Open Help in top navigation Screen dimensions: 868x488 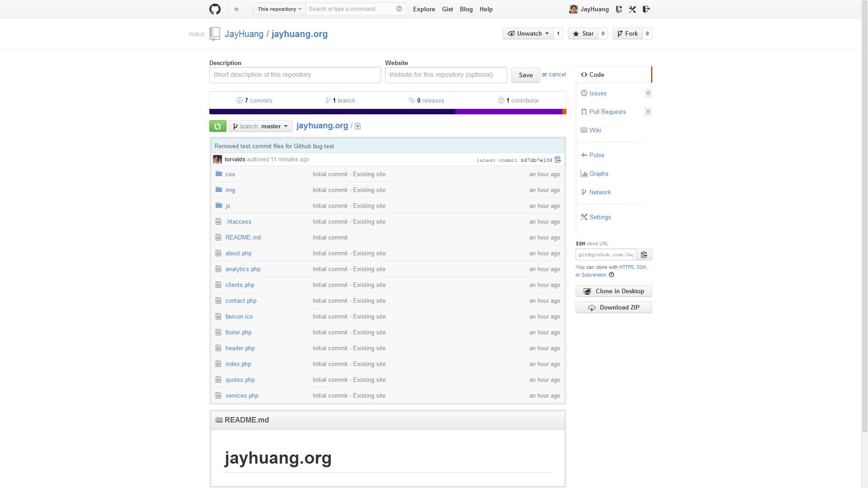(486, 9)
